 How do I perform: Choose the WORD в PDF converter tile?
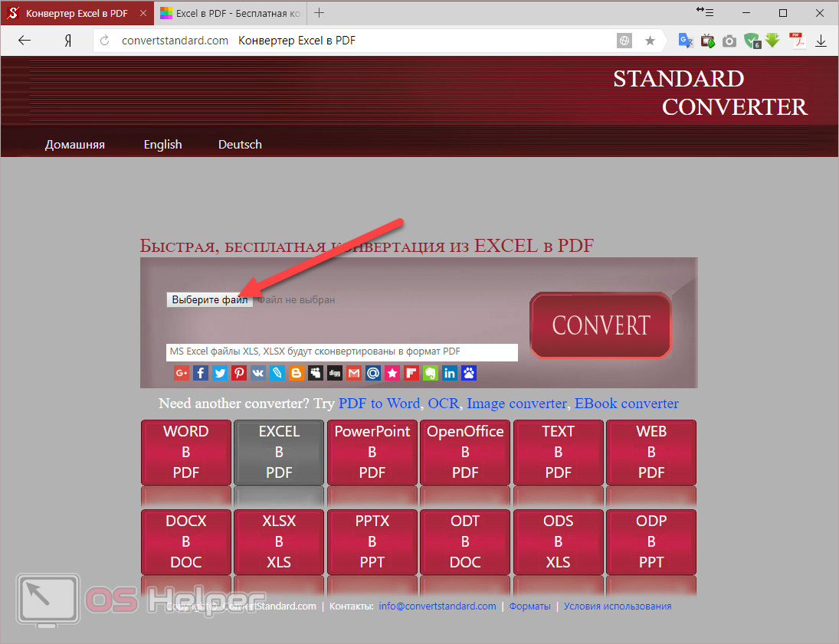[x=186, y=452]
